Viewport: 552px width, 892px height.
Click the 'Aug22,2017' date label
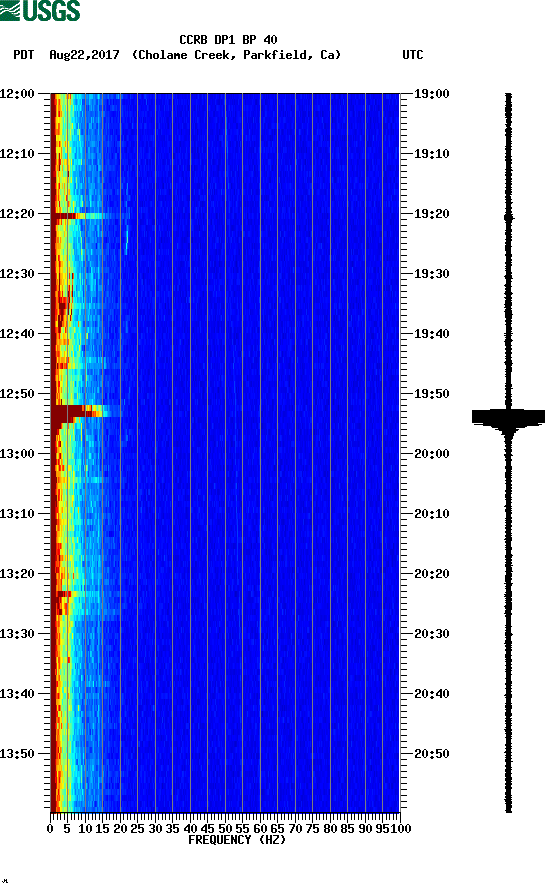pyautogui.click(x=84, y=55)
